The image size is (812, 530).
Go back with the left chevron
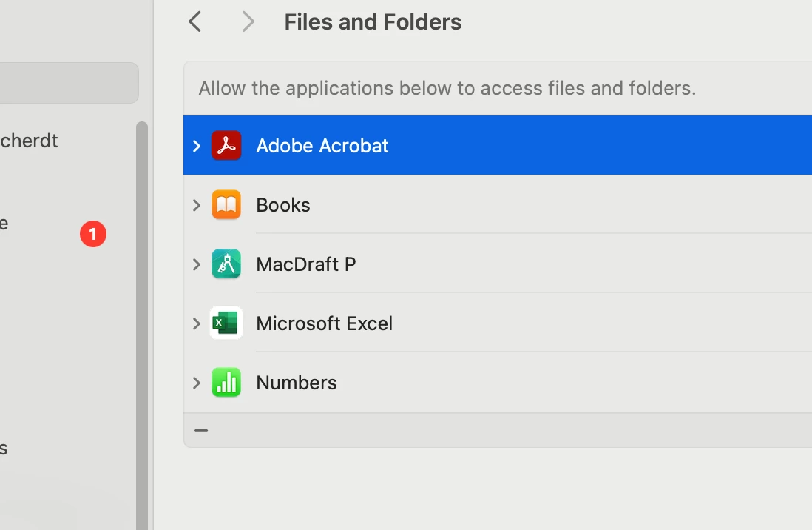pyautogui.click(x=195, y=21)
